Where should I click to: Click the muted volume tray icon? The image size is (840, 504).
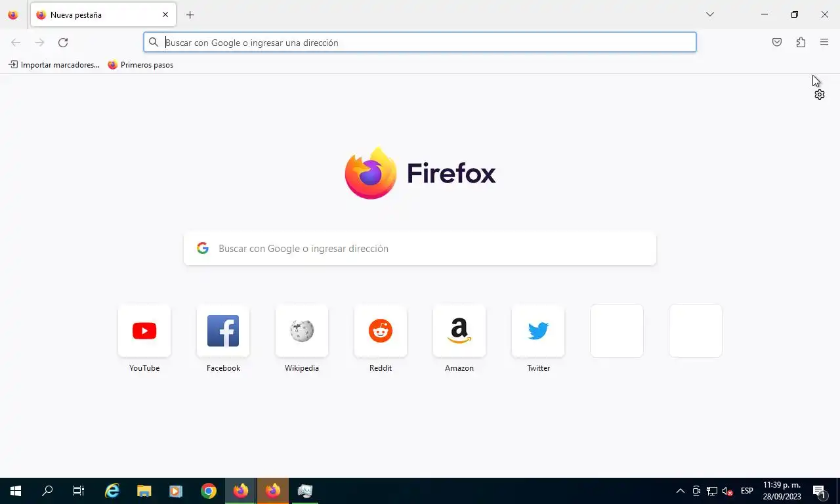coord(727,491)
